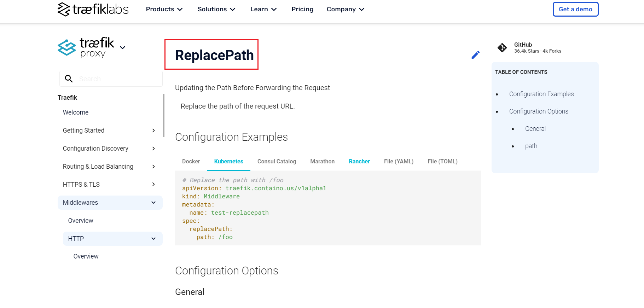Switch to the Docker tab

point(191,162)
